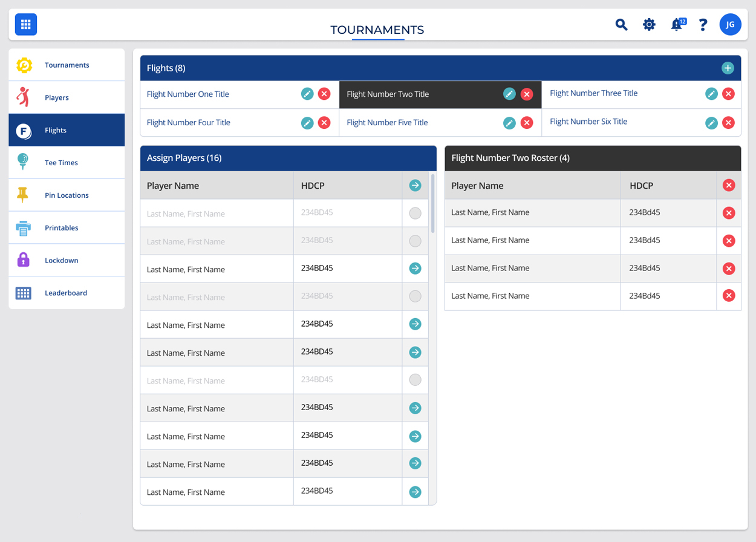The width and height of the screenshot is (756, 542).
Task: Select the first greyed-out player radio circle
Action: pos(415,214)
